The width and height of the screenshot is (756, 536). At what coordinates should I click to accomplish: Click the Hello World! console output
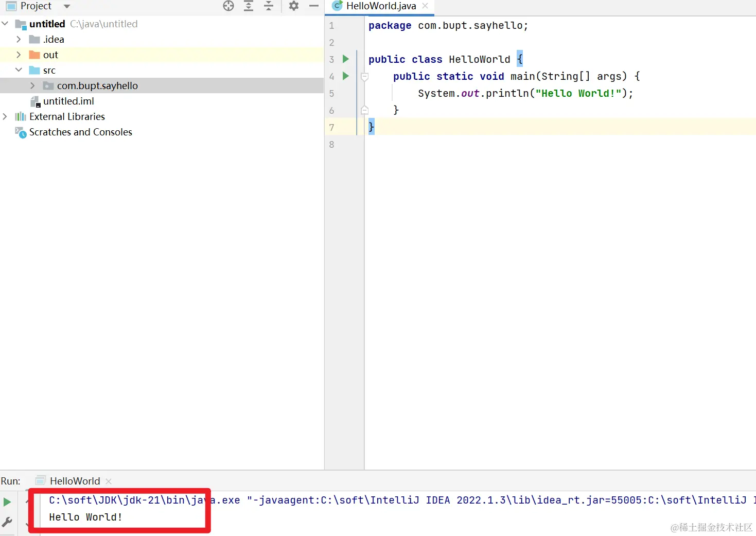[x=86, y=517]
